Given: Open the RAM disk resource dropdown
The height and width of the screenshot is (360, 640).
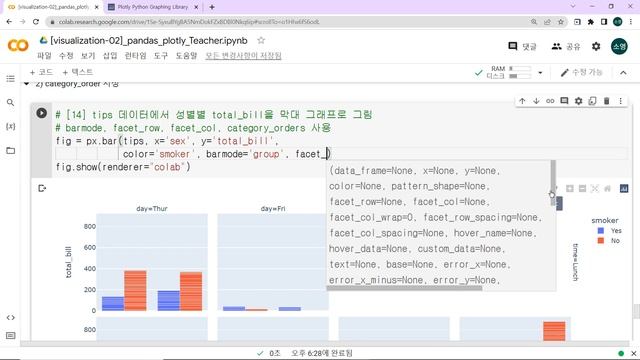Looking at the screenshot, I should (540, 73).
